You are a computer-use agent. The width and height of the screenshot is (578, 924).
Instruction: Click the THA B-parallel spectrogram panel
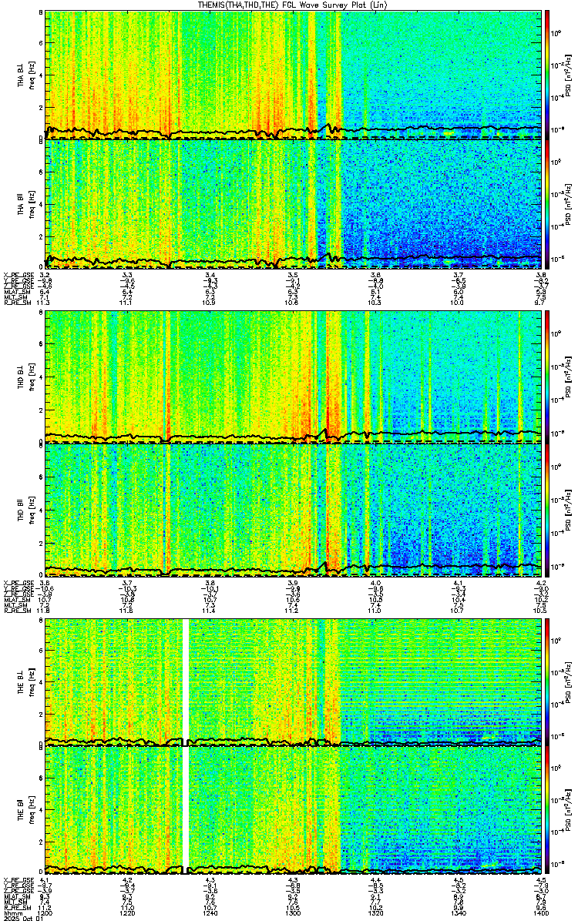(x=294, y=204)
